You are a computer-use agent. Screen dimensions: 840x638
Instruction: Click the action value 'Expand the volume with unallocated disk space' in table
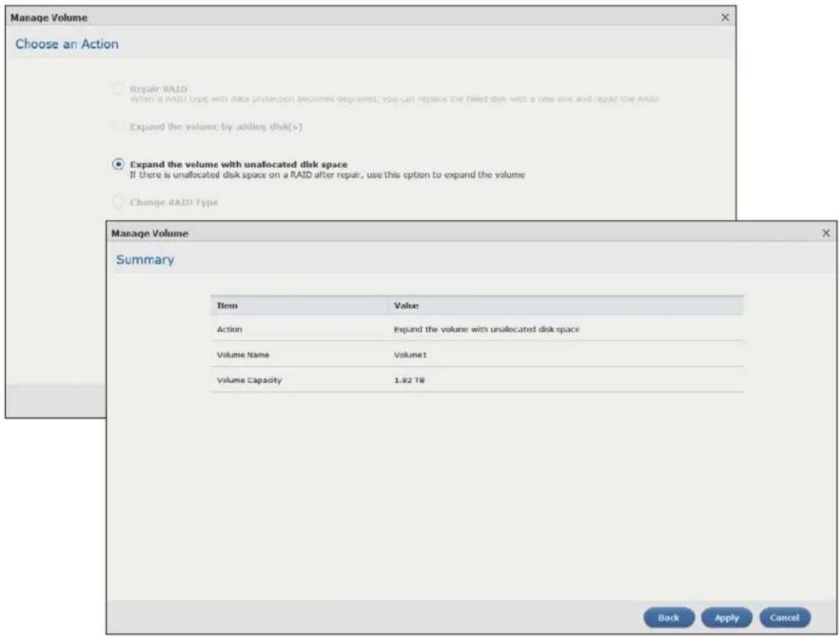[x=486, y=330]
